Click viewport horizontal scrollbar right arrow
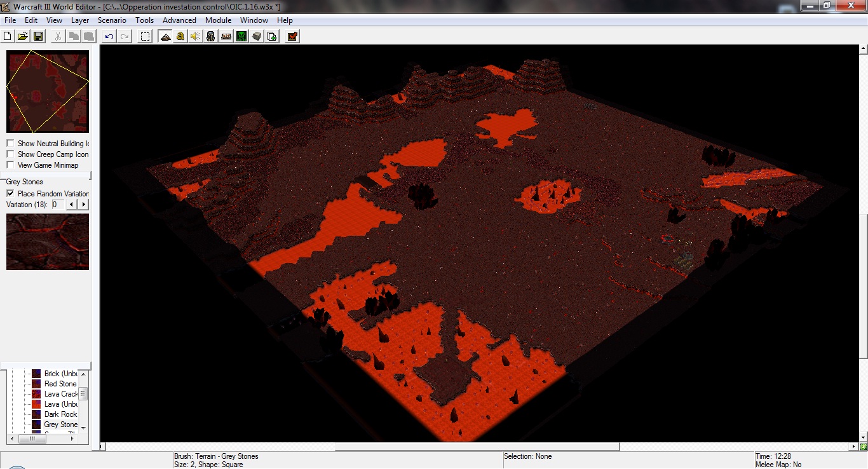 tap(855, 447)
